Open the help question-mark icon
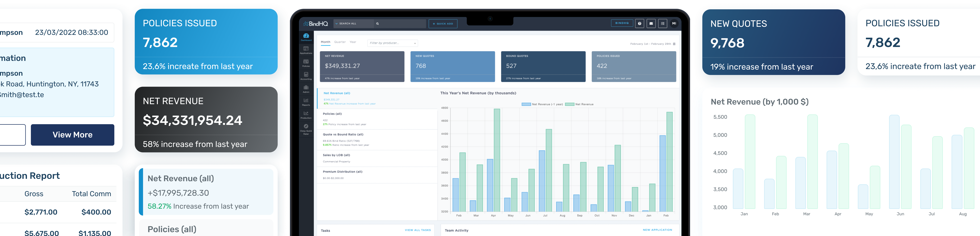This screenshot has height=236, width=980. 640,24
